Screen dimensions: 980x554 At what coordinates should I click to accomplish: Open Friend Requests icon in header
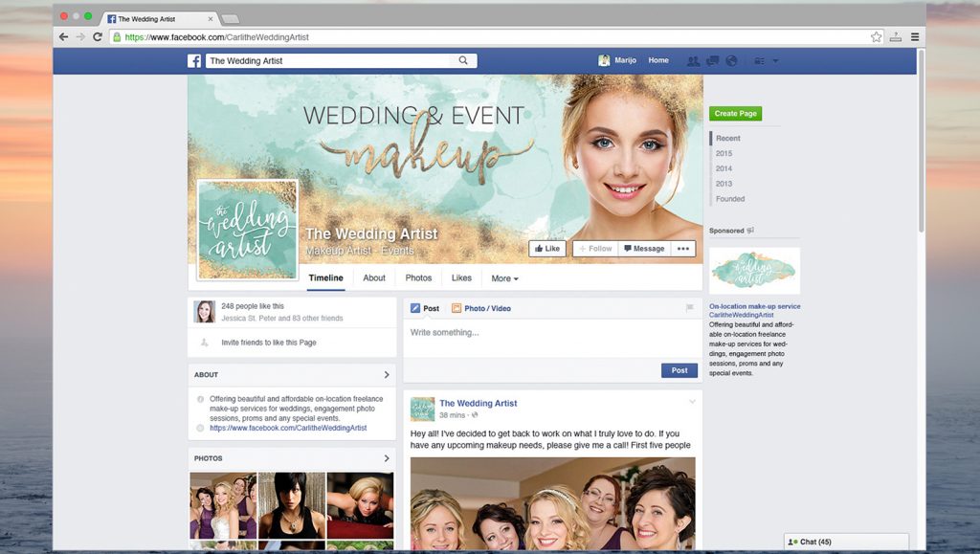click(693, 60)
